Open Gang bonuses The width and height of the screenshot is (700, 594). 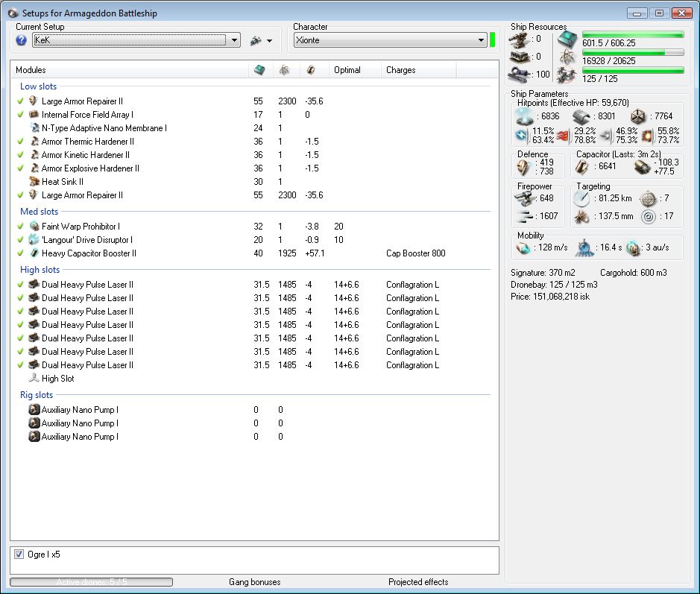tap(254, 582)
